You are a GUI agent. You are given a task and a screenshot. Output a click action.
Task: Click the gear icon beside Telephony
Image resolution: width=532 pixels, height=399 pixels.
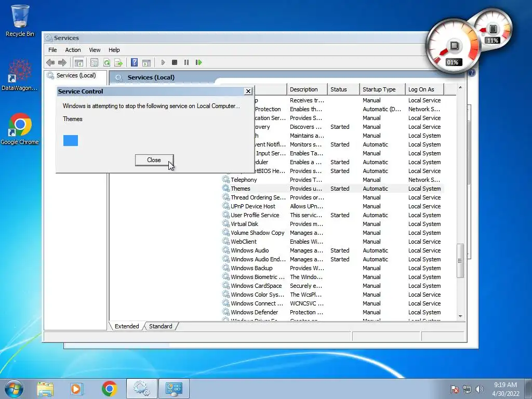[226, 179]
